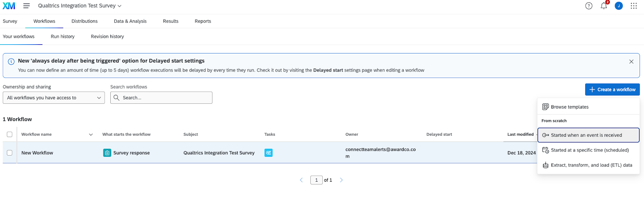Click the XM logo icon
The image size is (644, 197).
(9, 6)
